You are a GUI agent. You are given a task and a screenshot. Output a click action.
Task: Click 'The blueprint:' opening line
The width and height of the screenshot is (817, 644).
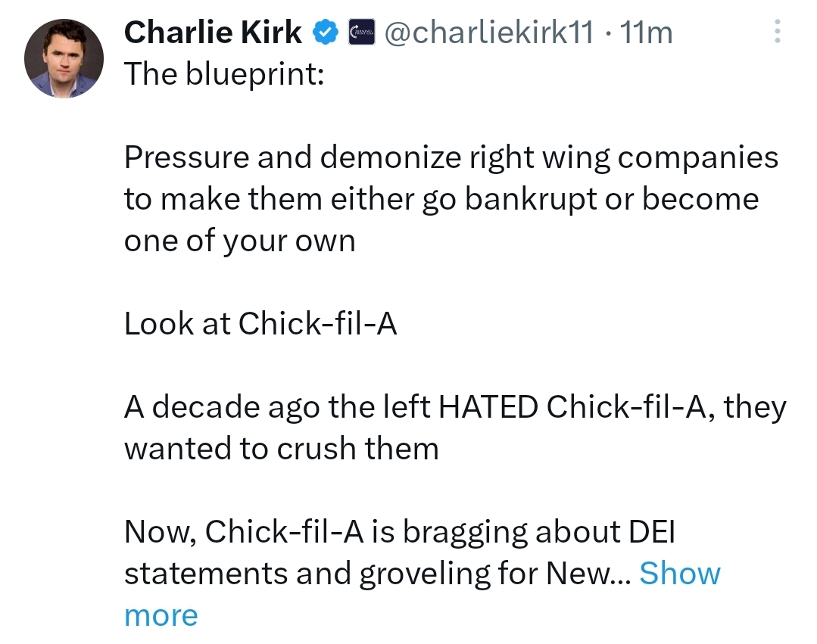coord(224,74)
